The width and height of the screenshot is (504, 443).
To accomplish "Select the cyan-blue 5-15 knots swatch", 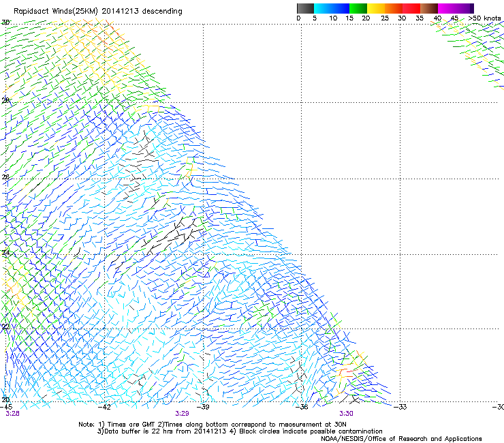I will tap(332, 8).
